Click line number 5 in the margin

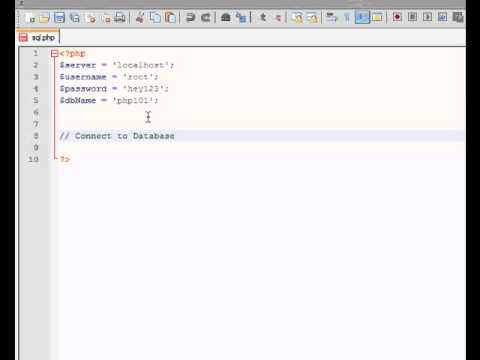(x=36, y=101)
